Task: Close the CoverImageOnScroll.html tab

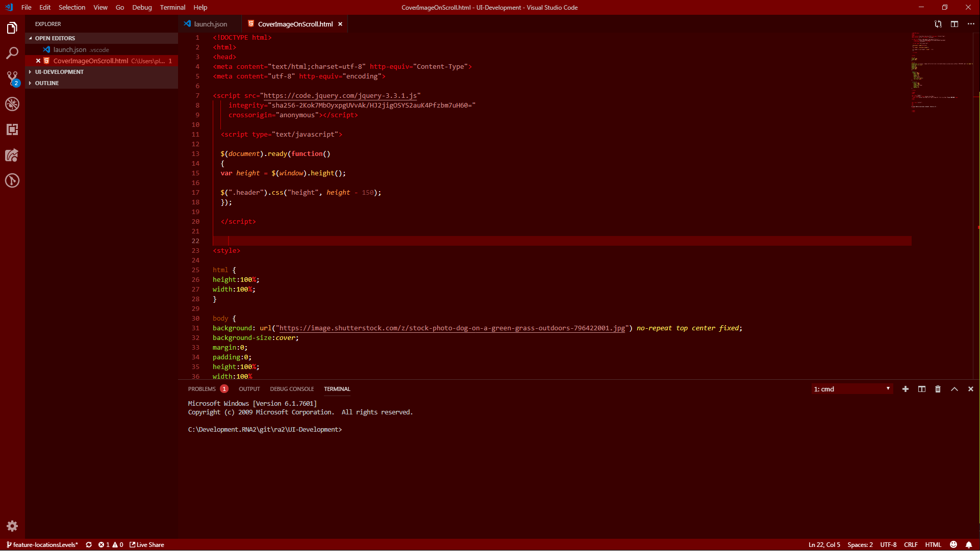Action: pyautogui.click(x=340, y=24)
